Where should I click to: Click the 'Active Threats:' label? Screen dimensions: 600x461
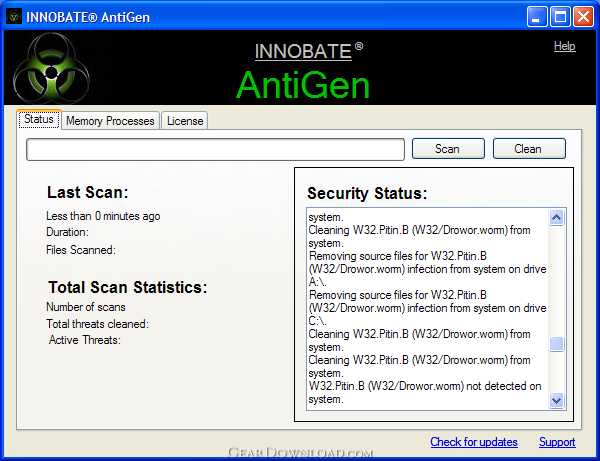pos(85,340)
